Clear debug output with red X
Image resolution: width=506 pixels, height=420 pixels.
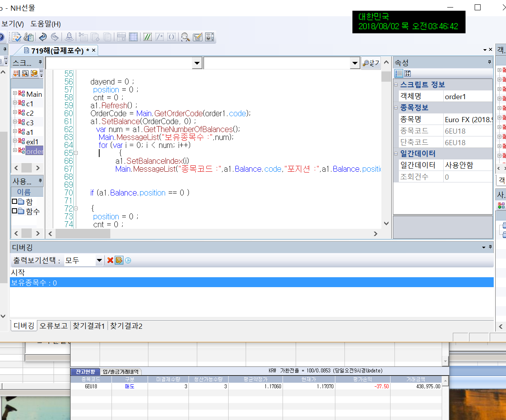pyautogui.click(x=110, y=260)
